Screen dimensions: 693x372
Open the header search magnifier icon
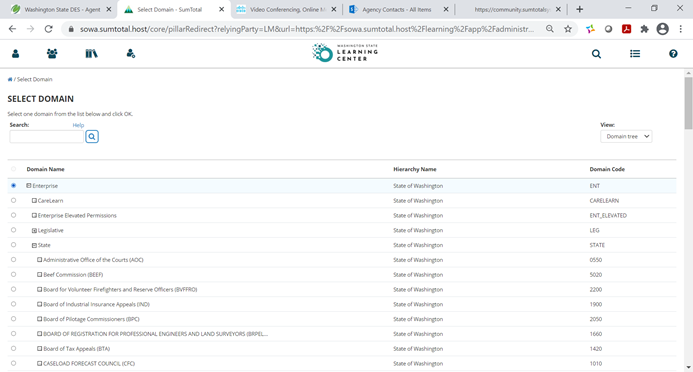point(596,54)
